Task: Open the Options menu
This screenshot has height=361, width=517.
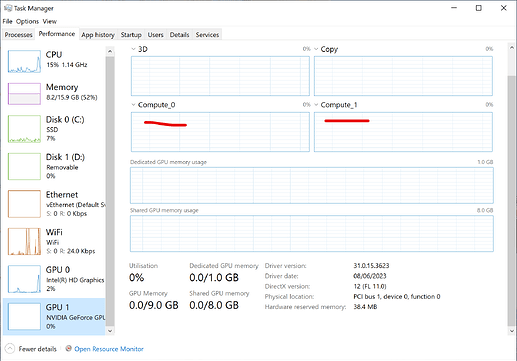Action: click(27, 21)
